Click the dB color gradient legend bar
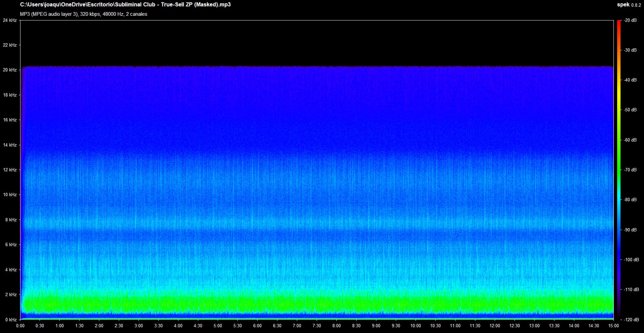This screenshot has height=333, width=644. point(619,170)
